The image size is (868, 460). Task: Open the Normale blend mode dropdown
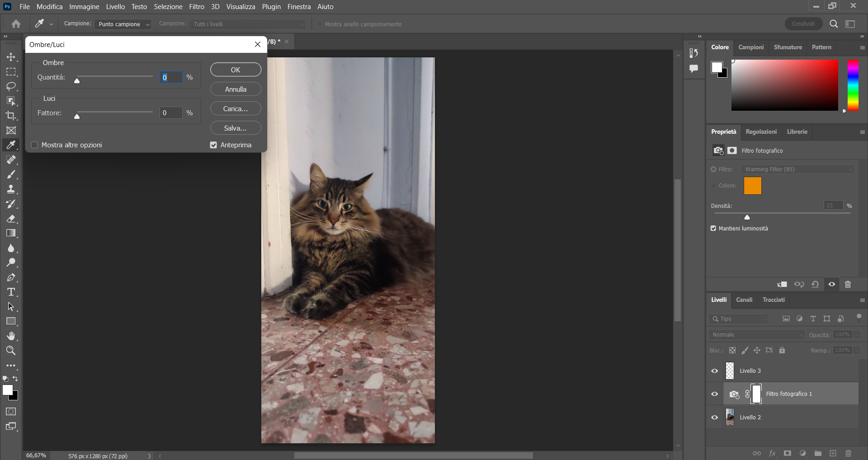[x=756, y=334]
